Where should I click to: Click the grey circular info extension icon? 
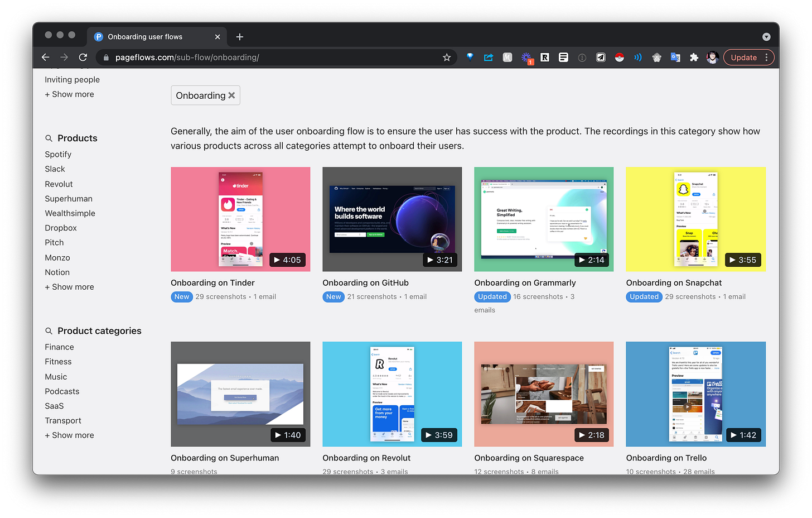pyautogui.click(x=582, y=57)
